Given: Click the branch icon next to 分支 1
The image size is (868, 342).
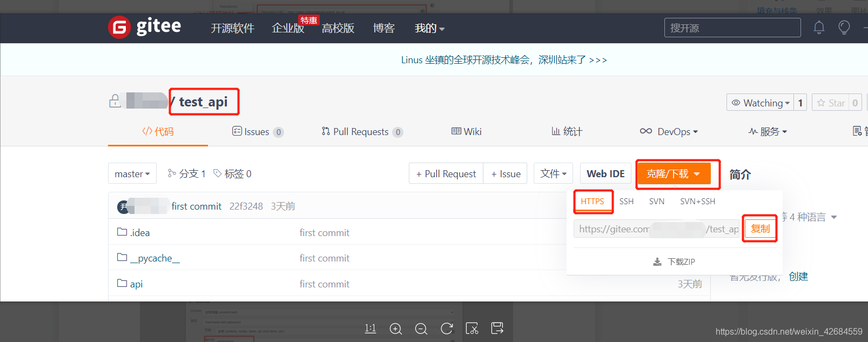Looking at the screenshot, I should click(x=172, y=173).
